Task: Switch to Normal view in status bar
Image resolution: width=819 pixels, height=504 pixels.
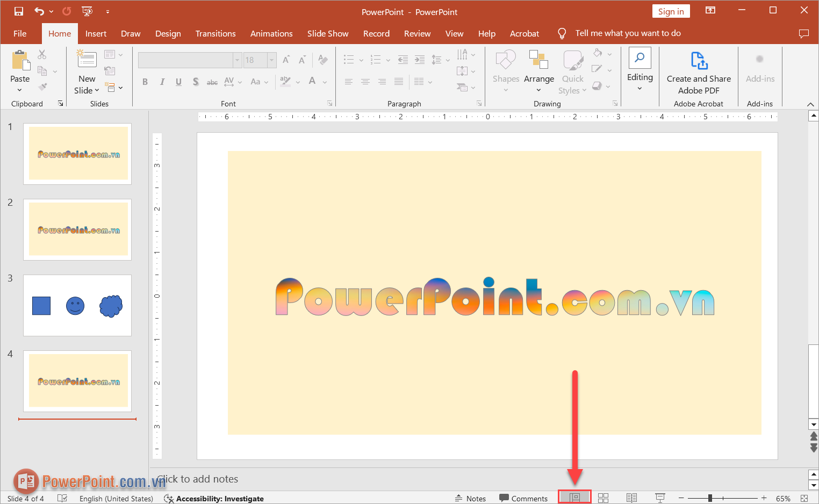Action: (575, 498)
